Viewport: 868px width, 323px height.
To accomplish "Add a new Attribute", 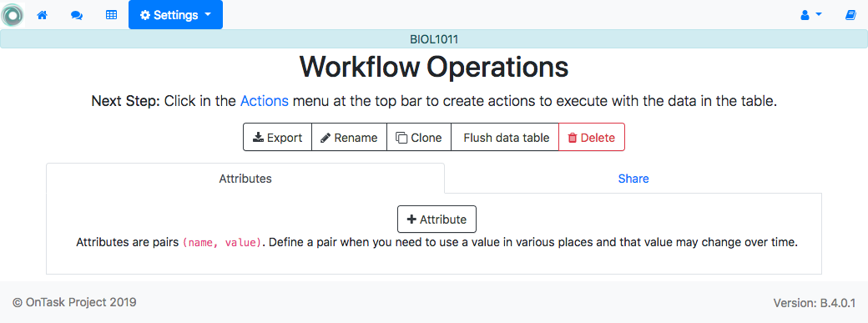I will tap(437, 219).
